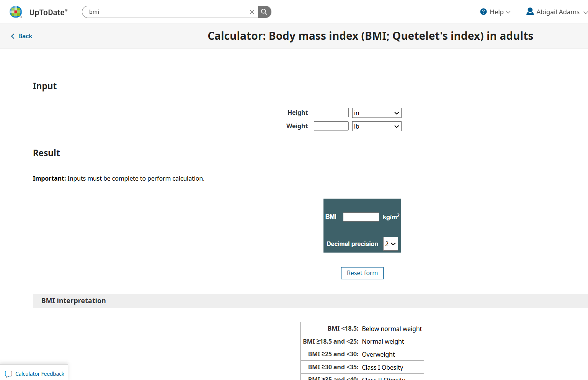Click the Help question mark icon
Image resolution: width=588 pixels, height=380 pixels.
coord(483,12)
